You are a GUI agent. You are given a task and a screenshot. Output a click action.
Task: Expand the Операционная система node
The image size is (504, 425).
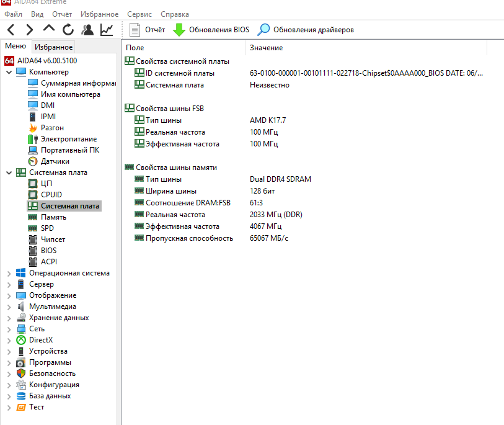click(x=9, y=274)
